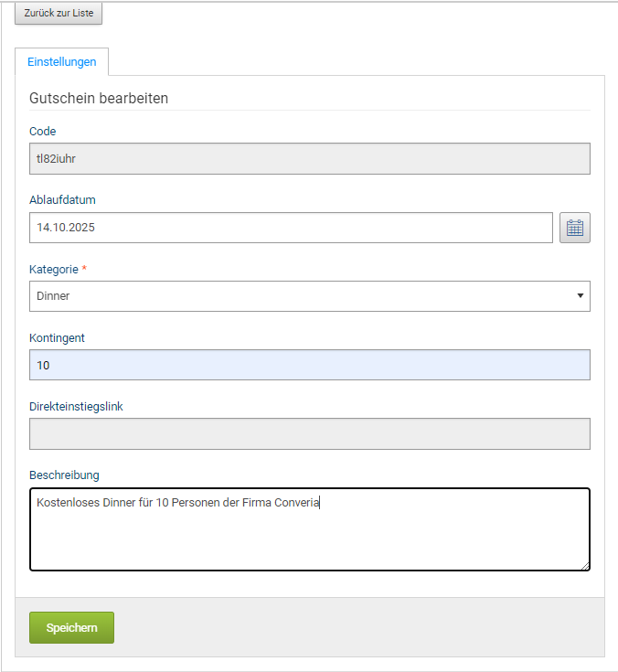Image resolution: width=618 pixels, height=672 pixels.
Task: Switch to the Einstellungen tab
Action: pyautogui.click(x=62, y=62)
